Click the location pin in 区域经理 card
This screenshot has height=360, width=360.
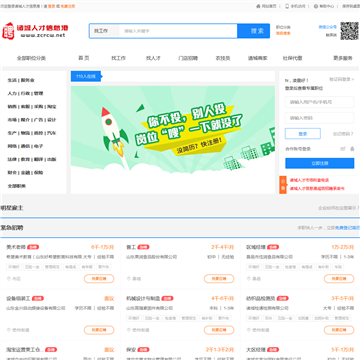tap(248, 279)
